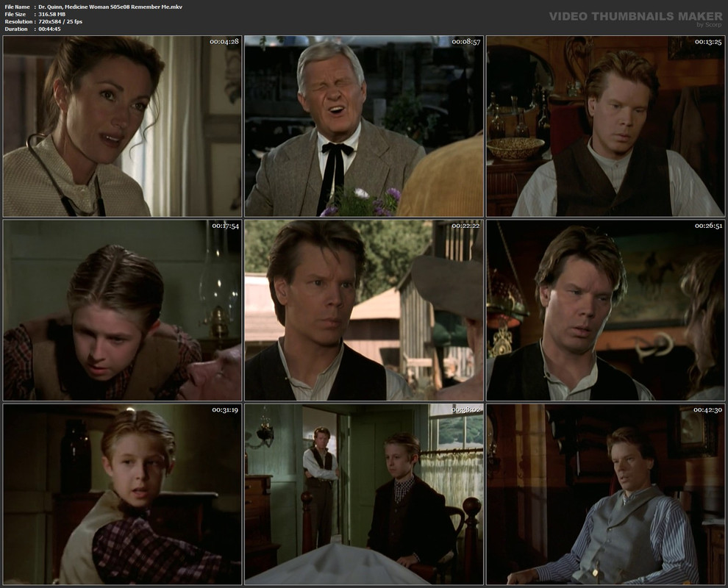Choose the frame at 00:42:30
This screenshot has height=588, width=728.
pyautogui.click(x=605, y=494)
